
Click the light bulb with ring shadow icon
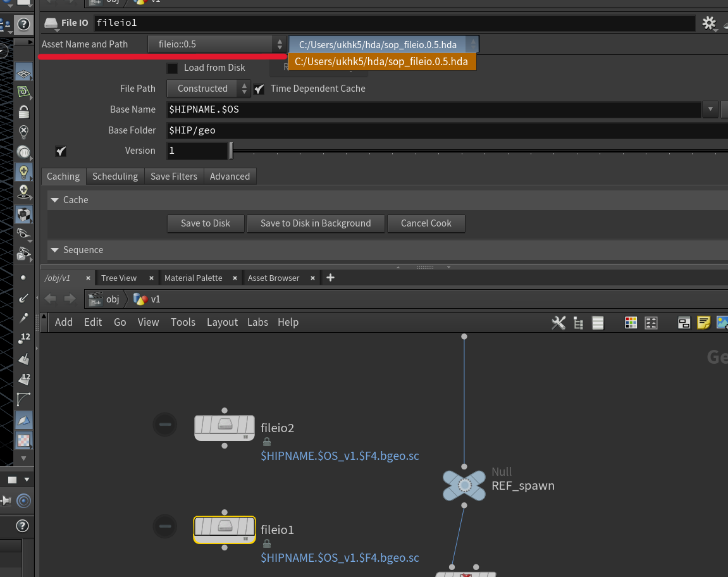(x=23, y=192)
